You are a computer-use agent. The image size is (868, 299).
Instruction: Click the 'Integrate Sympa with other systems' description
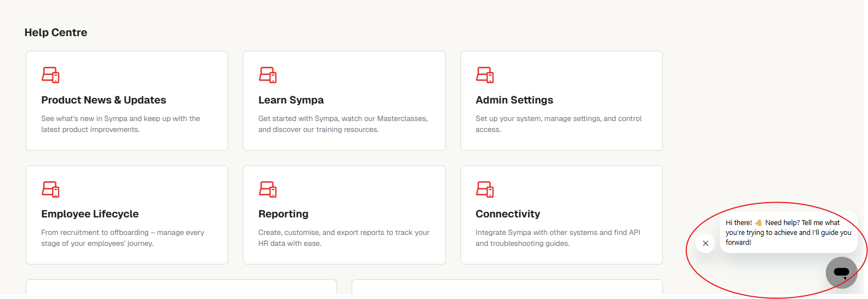557,238
